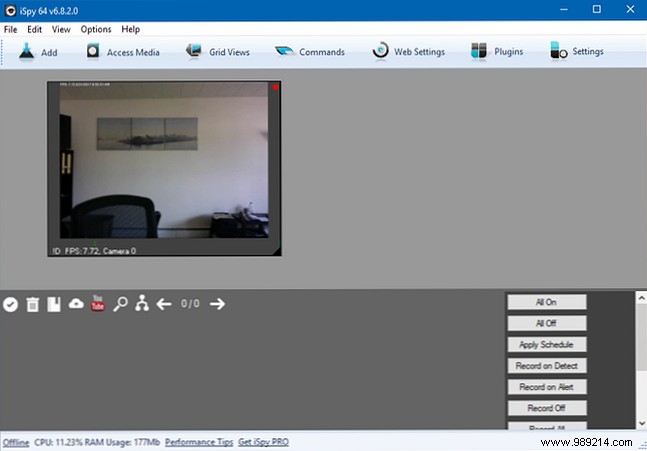
Task: Click the Add toolbar icon
Action: (x=26, y=52)
